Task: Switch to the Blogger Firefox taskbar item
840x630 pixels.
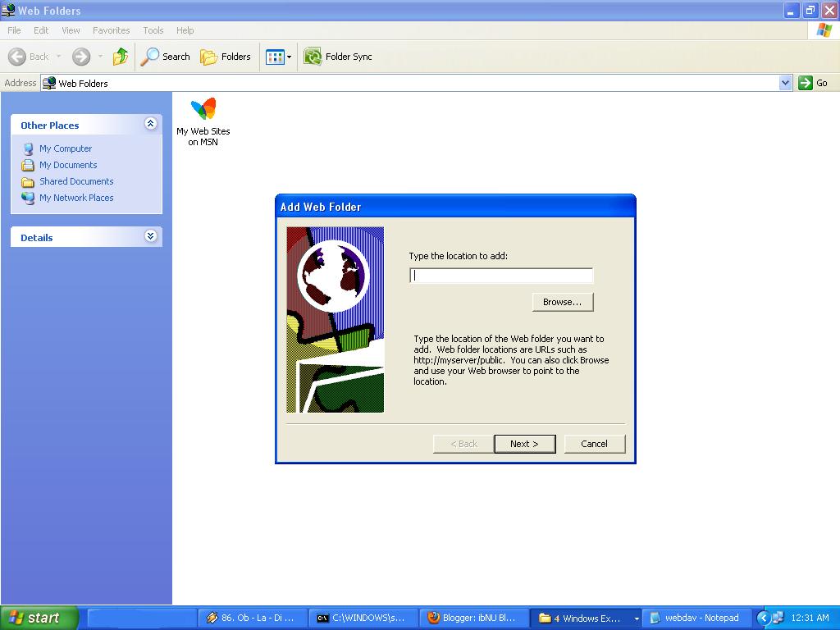Action: [473, 619]
